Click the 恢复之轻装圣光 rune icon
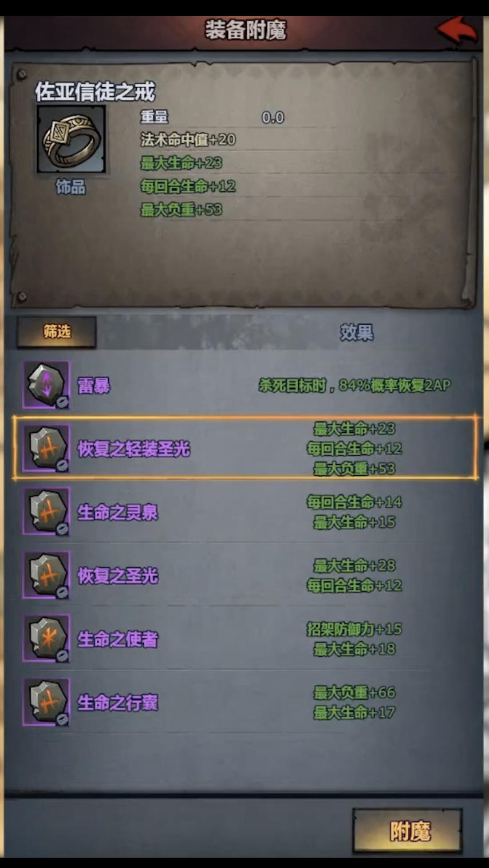The width and height of the screenshot is (489, 868). point(46,448)
